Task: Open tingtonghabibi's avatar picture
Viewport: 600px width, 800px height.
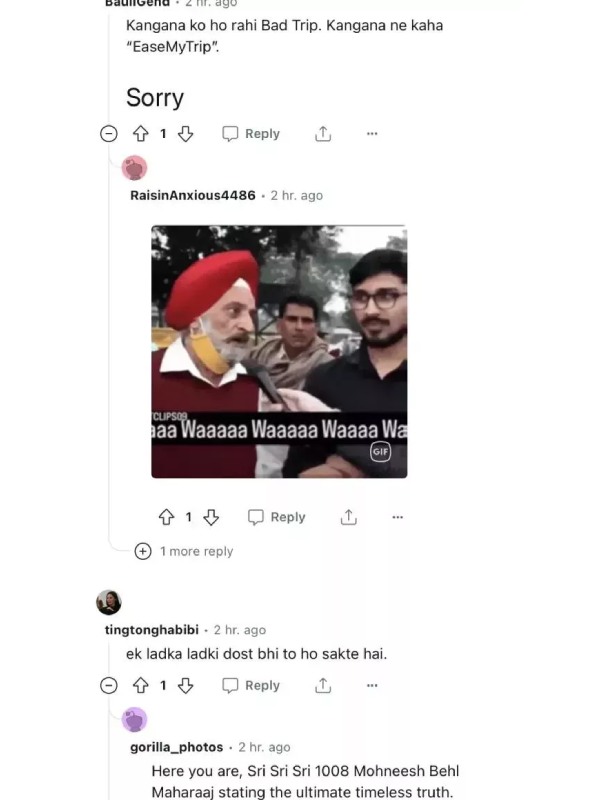Action: [x=109, y=603]
